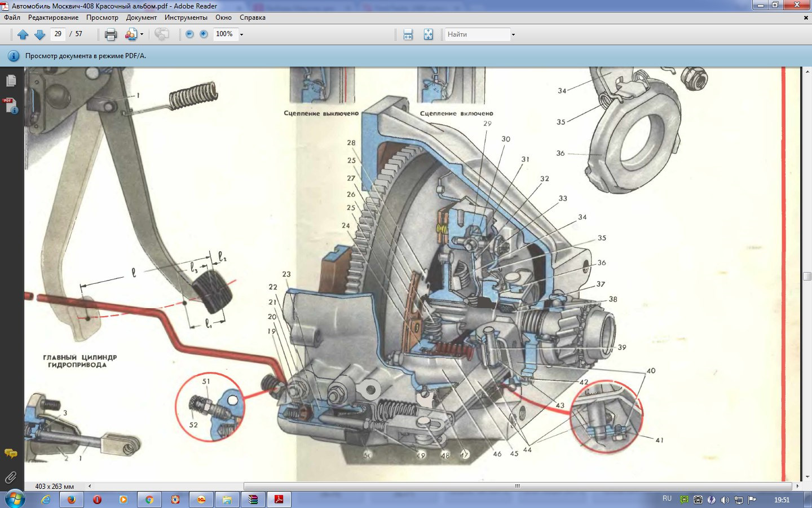The image size is (812, 508).
Task: Expand the zoom percentage dropdown
Action: [x=241, y=34]
